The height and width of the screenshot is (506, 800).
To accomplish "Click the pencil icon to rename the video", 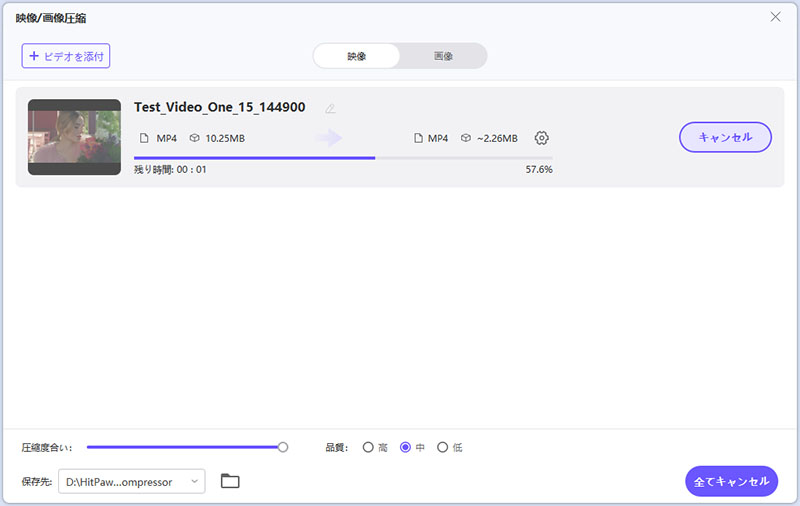I will coord(330,108).
